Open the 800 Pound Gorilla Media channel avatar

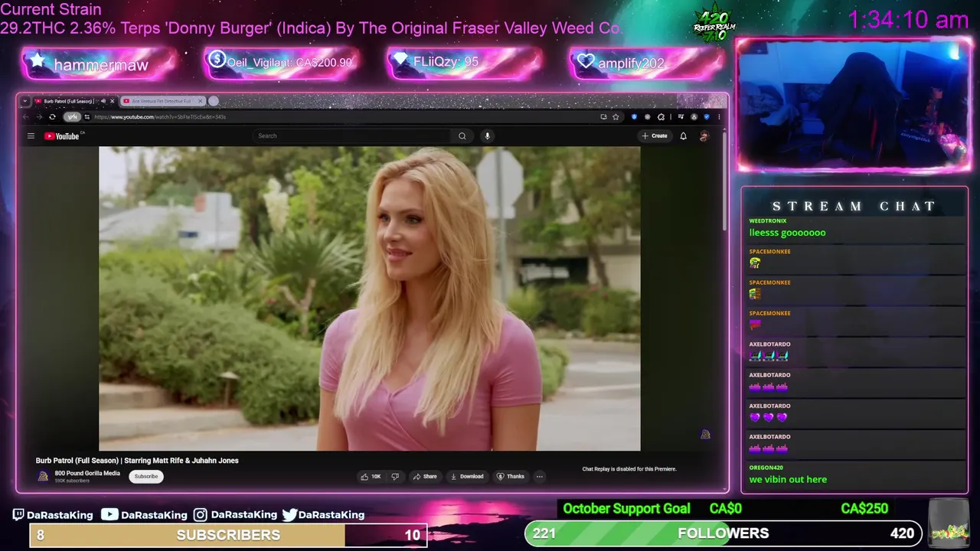click(x=43, y=476)
